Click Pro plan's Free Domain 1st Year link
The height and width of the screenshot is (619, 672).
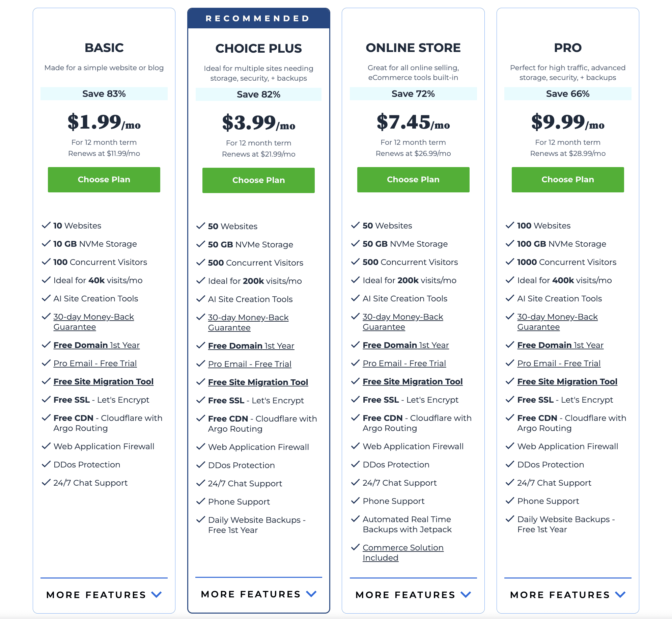pos(560,345)
